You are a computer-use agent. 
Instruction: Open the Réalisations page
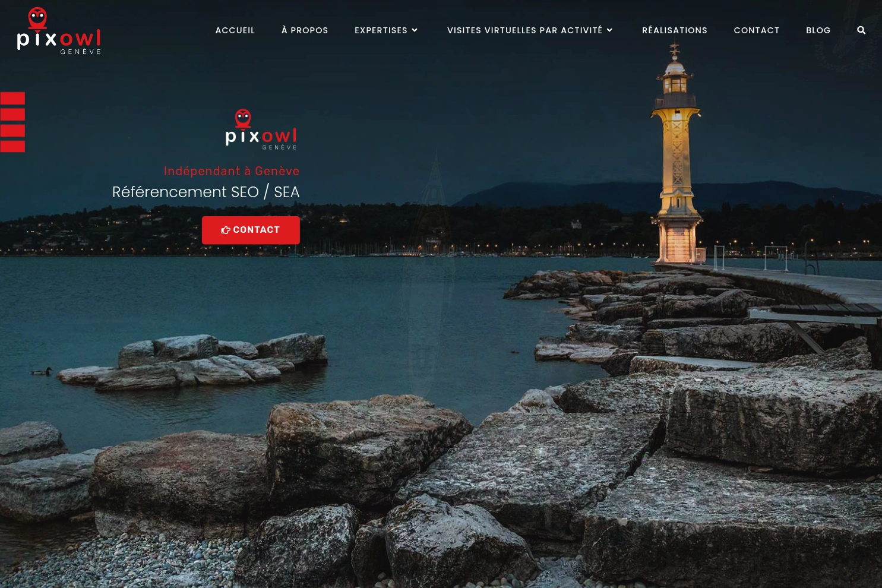click(x=675, y=30)
